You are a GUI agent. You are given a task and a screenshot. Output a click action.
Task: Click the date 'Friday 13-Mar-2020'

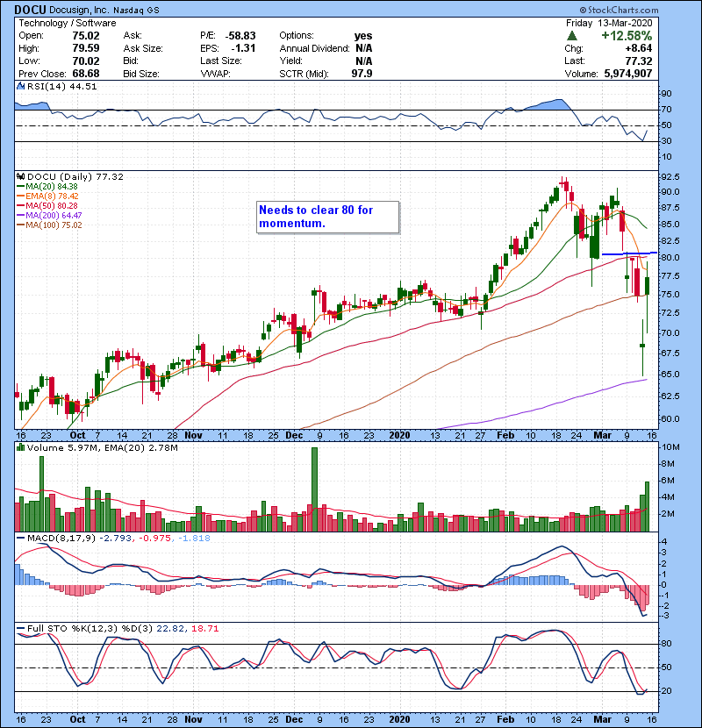click(609, 23)
